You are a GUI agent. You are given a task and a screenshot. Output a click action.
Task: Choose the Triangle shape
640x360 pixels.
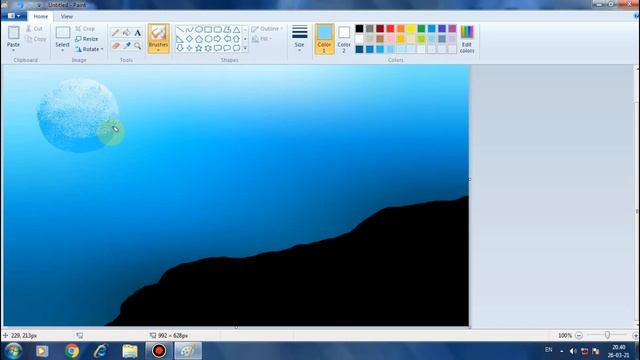coord(236,30)
